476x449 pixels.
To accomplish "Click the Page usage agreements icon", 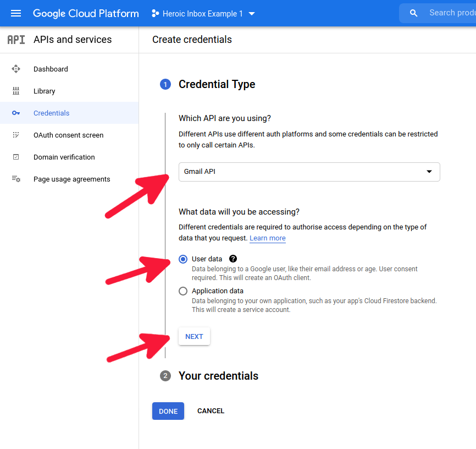I will coord(16,179).
